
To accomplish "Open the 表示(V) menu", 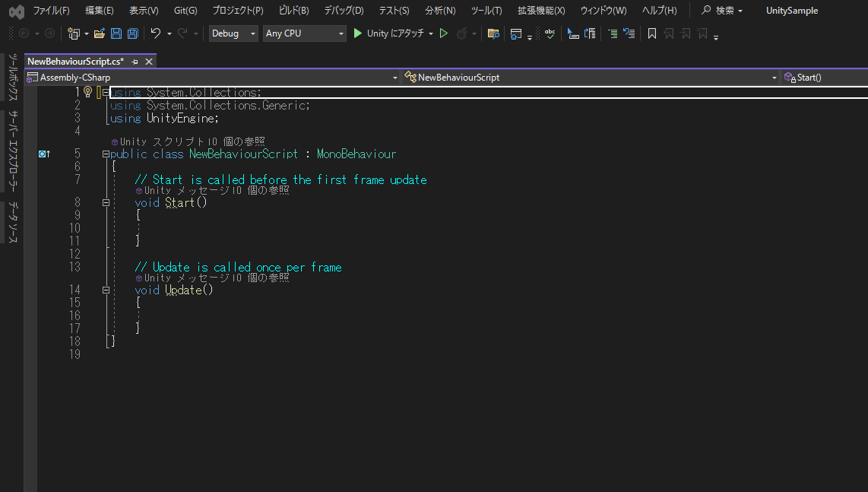I will coord(144,11).
